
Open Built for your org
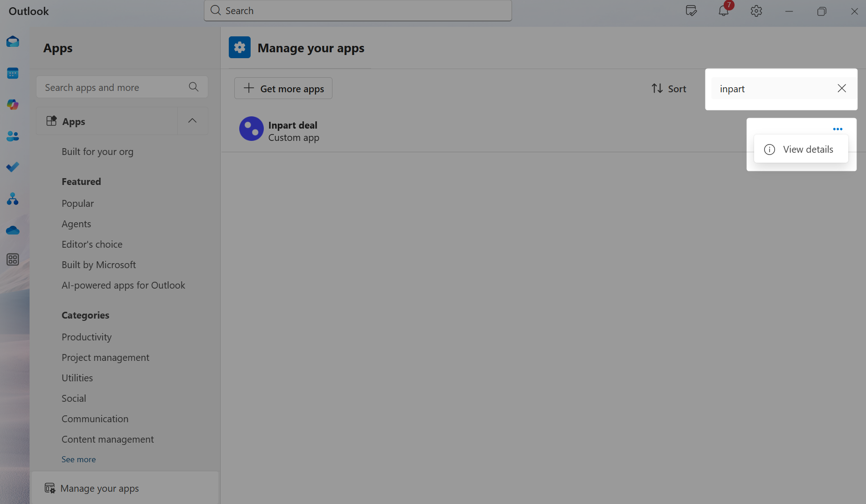(x=97, y=151)
